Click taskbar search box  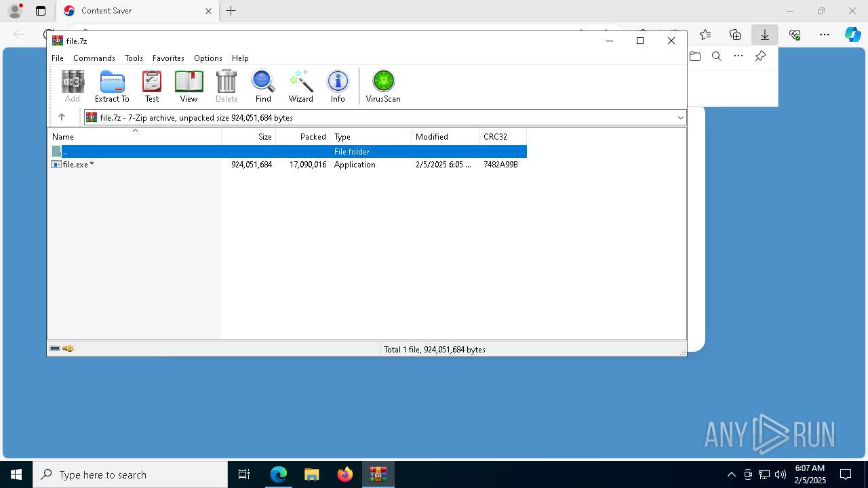(x=130, y=474)
